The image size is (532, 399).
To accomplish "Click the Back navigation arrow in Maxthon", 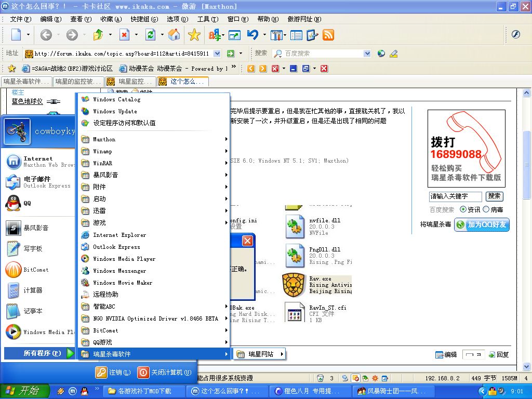I will (46, 35).
